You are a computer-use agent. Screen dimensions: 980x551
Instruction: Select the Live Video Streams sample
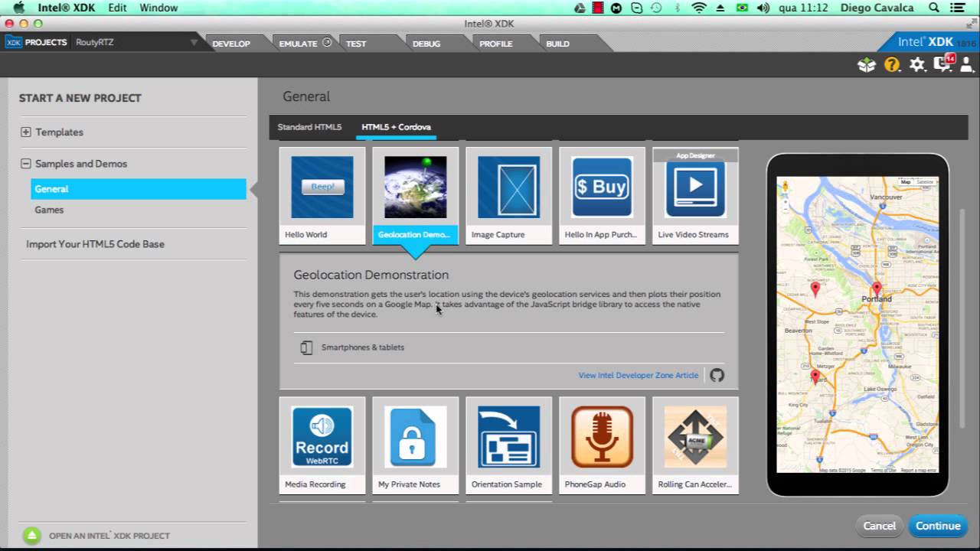696,197
